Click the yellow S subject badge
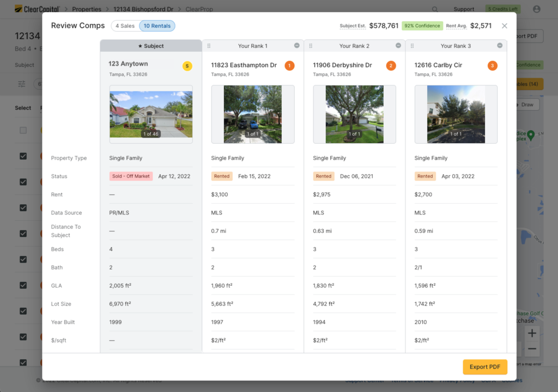Image resolution: width=558 pixels, height=392 pixels. tap(187, 66)
